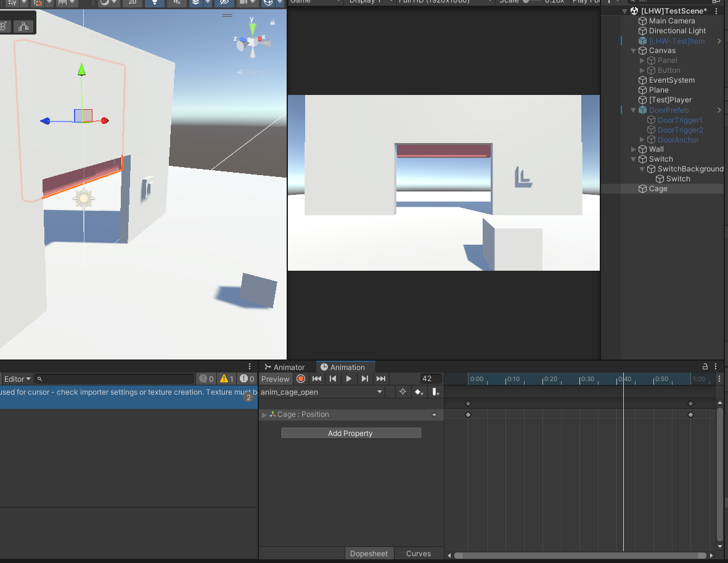Click the green Y axis on orientation gizmo

tap(252, 28)
